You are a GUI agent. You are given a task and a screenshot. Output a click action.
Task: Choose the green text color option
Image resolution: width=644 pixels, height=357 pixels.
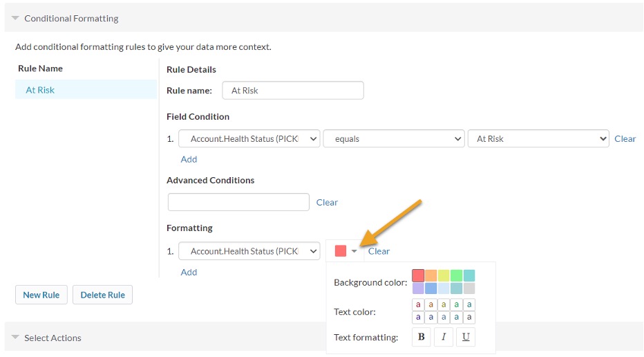click(x=457, y=304)
